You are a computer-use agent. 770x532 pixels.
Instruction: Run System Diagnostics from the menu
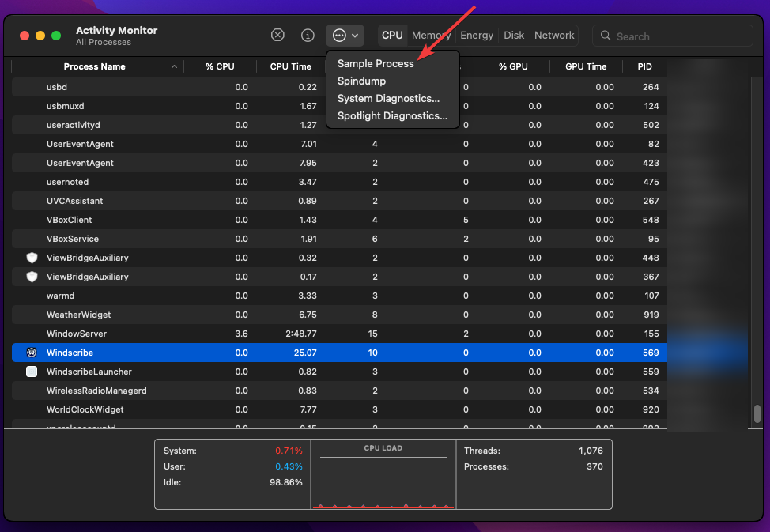388,98
